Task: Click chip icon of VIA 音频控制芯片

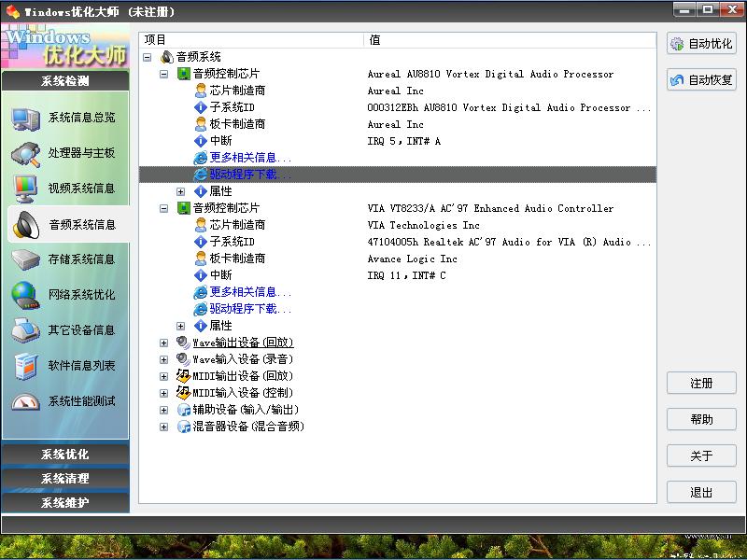Action: click(183, 208)
